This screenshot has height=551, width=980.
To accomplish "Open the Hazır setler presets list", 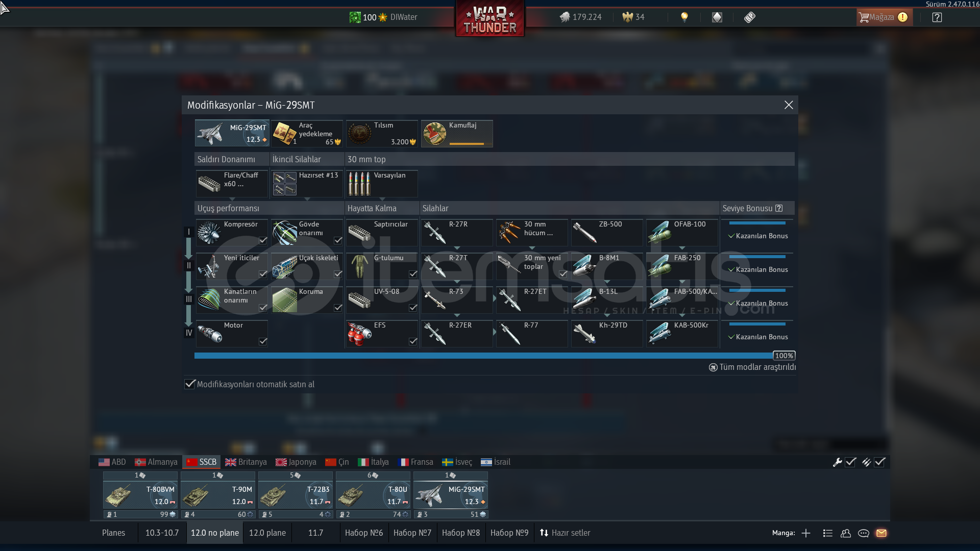I will point(565,533).
